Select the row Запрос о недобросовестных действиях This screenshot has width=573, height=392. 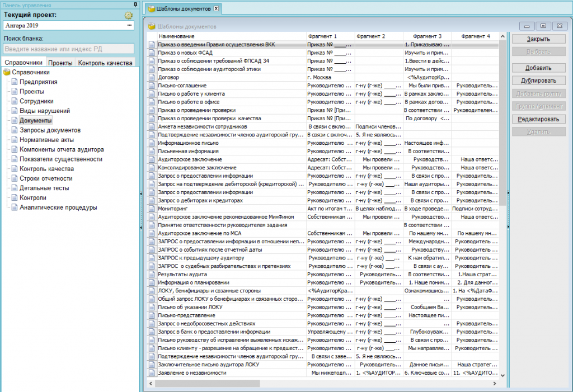click(x=323, y=323)
